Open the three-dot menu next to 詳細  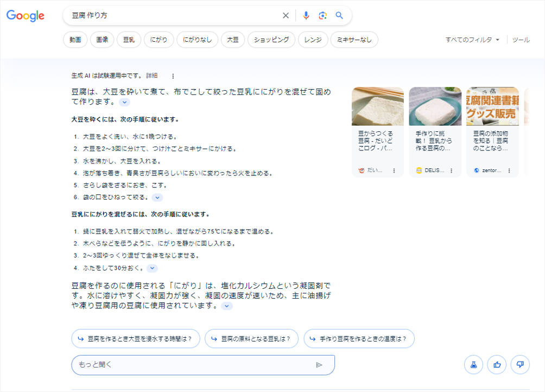pos(172,76)
